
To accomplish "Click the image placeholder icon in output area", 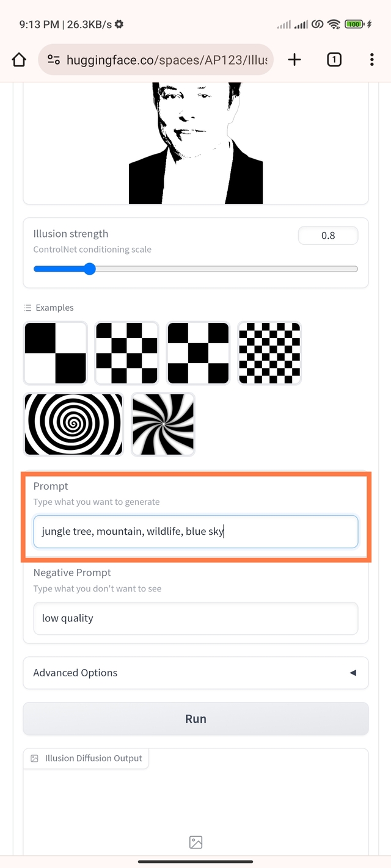I will click(x=195, y=842).
